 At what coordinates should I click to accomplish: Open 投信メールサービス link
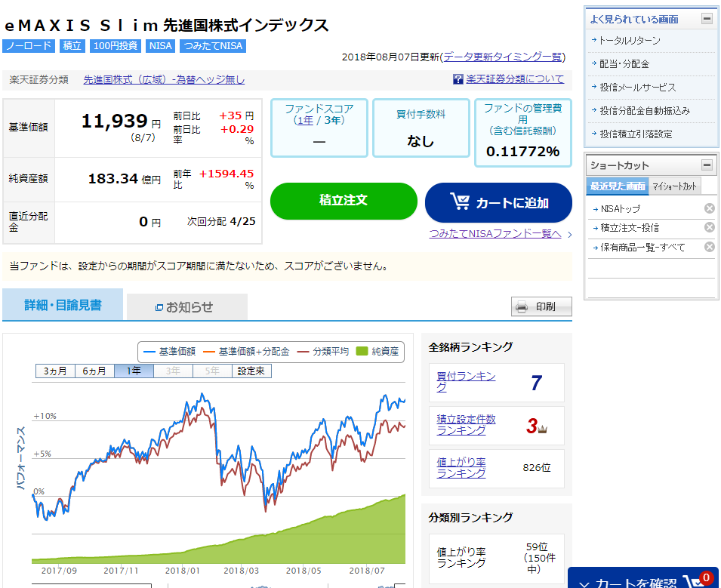coord(637,88)
